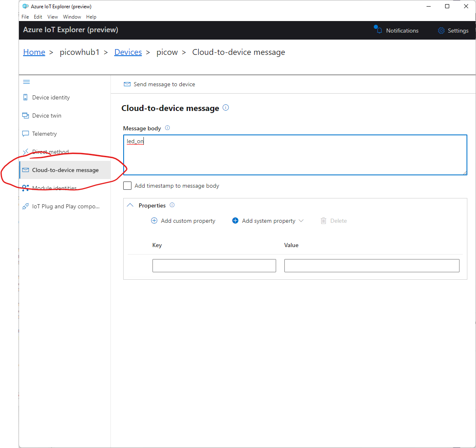
Task: Click the Device identity phone icon
Action: tap(26, 97)
